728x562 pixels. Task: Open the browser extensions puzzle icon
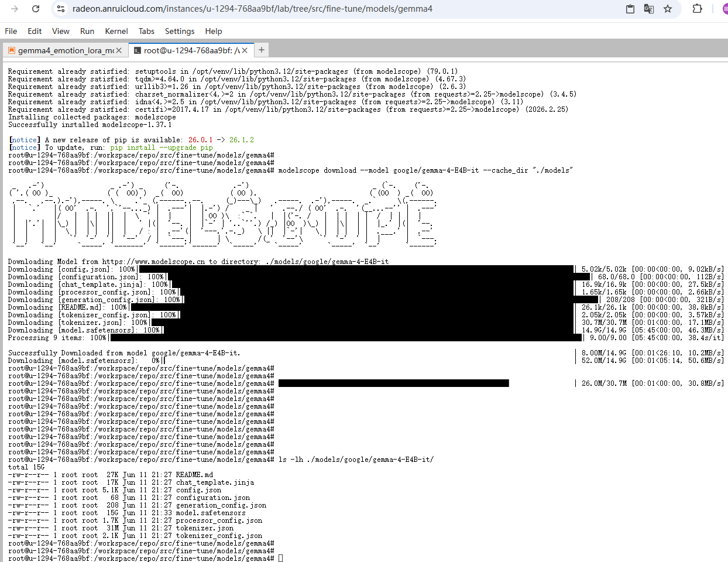697,9
